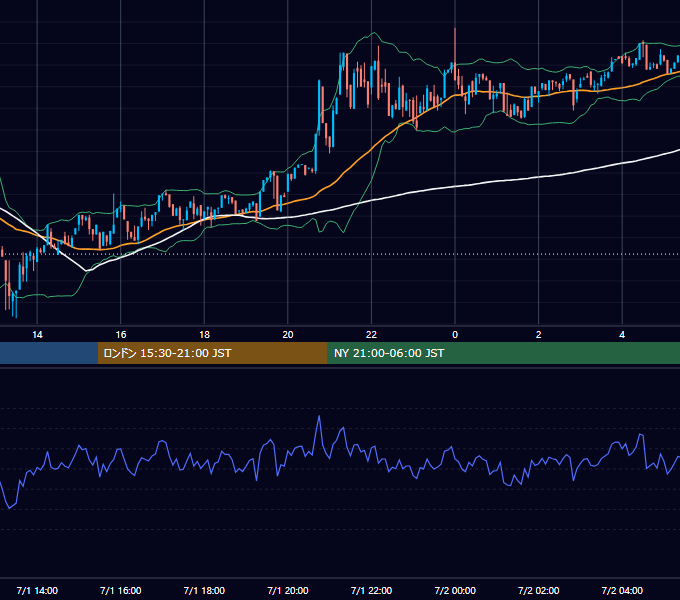Click the 2 hour axis label
The image size is (680, 600).
click(x=539, y=335)
